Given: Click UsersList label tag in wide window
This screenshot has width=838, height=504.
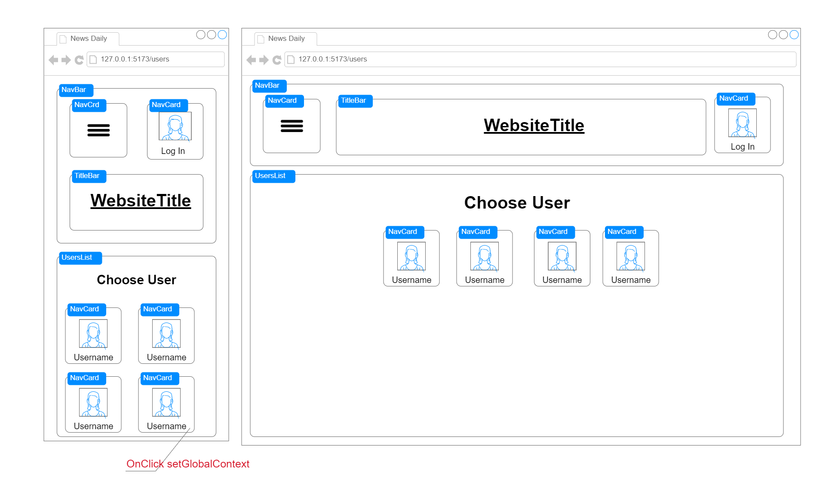Looking at the screenshot, I should point(274,176).
